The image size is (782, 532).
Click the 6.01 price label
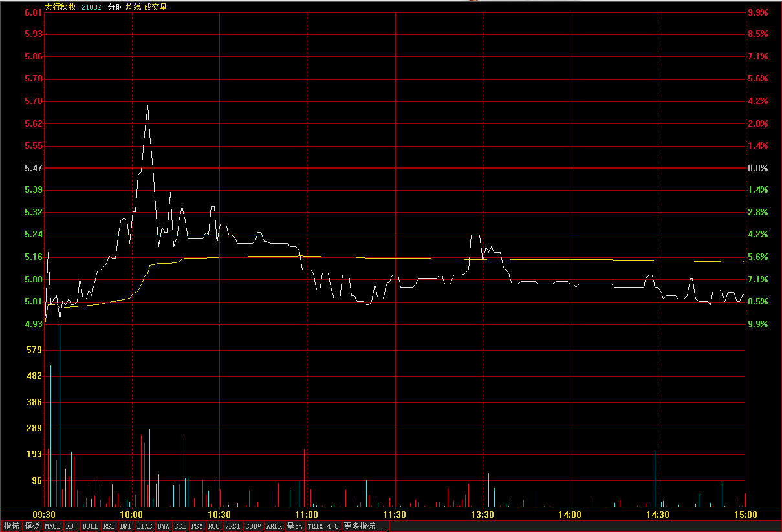pyautogui.click(x=34, y=12)
